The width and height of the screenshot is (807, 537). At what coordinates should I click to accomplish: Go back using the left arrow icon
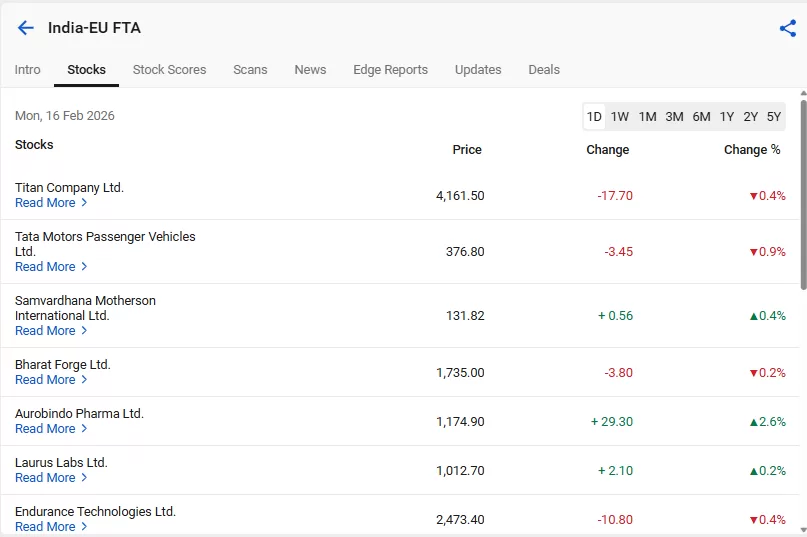click(x=25, y=28)
